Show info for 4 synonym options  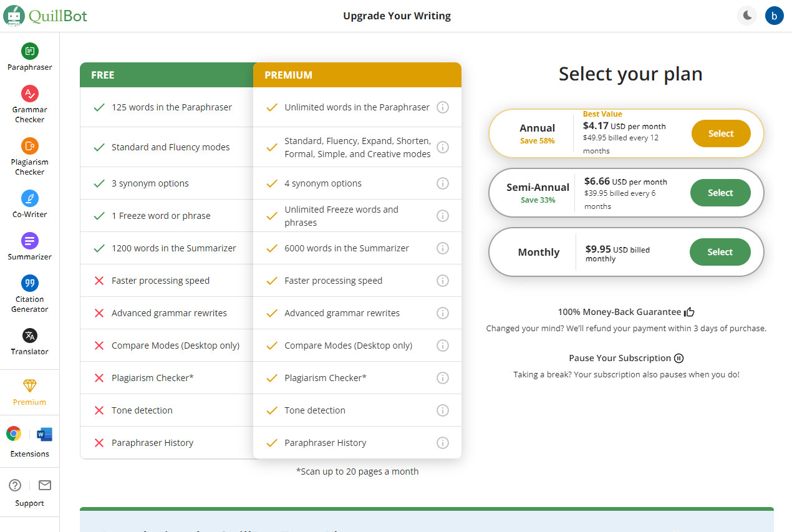coord(443,183)
